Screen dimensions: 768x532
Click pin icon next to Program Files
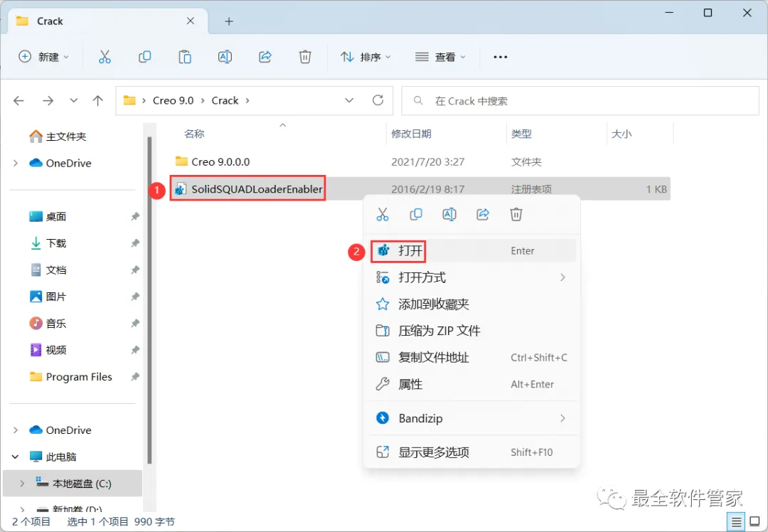click(x=135, y=377)
